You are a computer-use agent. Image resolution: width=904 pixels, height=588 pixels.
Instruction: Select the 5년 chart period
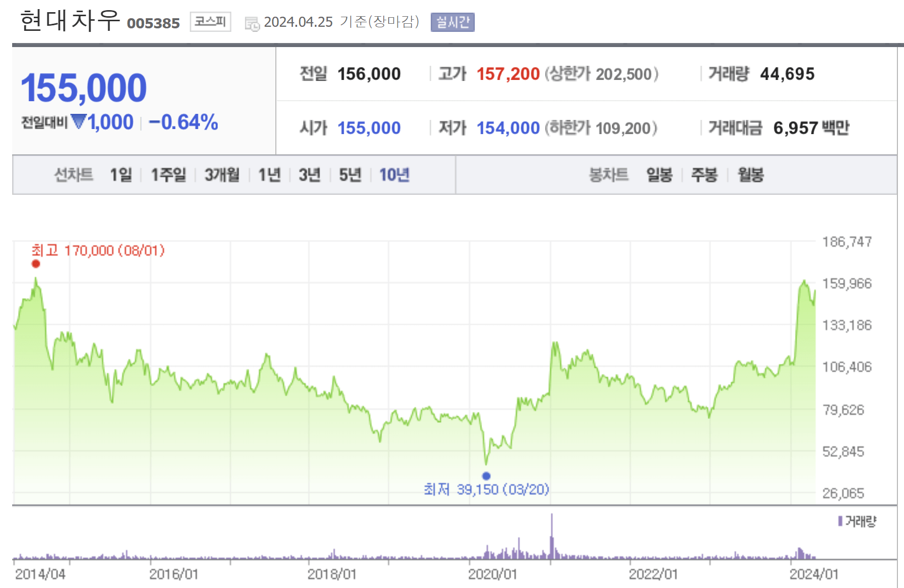tap(349, 175)
